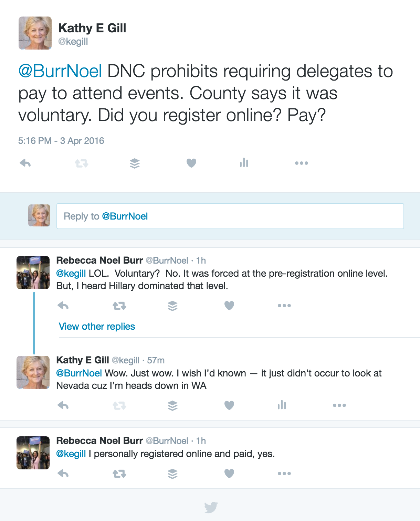View analytics for "Wow. Just wow" tweet
420x521 pixels.
click(282, 405)
